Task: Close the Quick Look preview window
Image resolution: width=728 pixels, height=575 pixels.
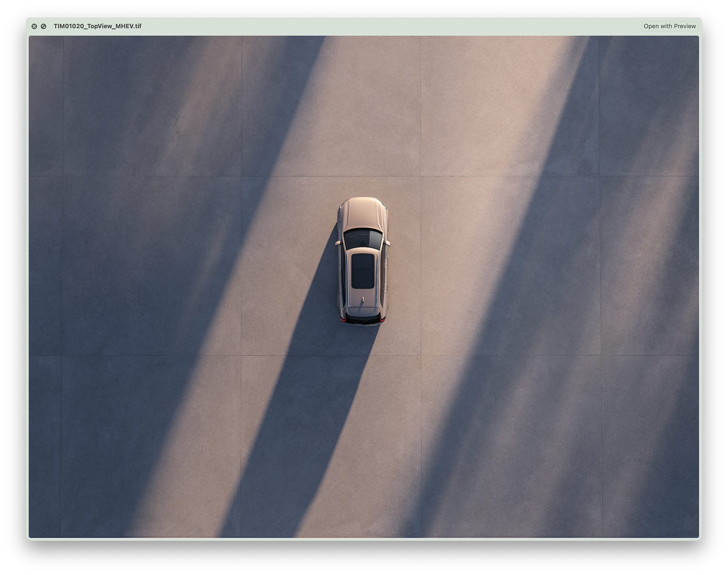Action: (x=34, y=26)
